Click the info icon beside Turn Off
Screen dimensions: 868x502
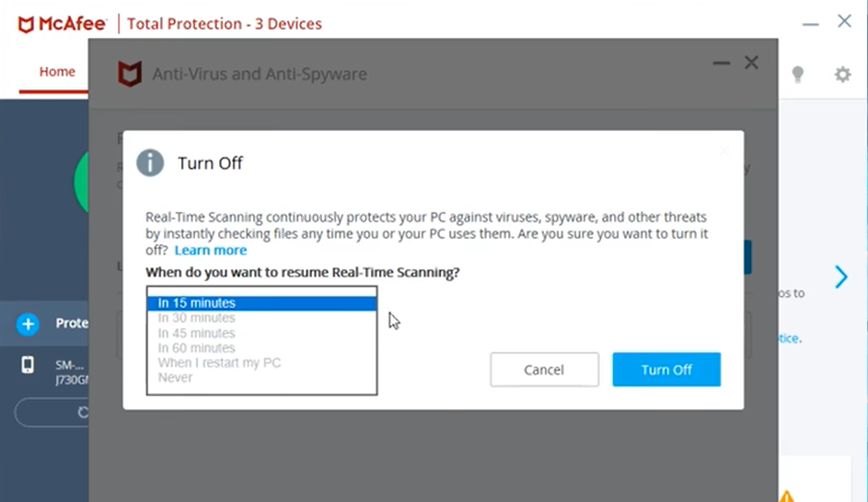click(150, 163)
